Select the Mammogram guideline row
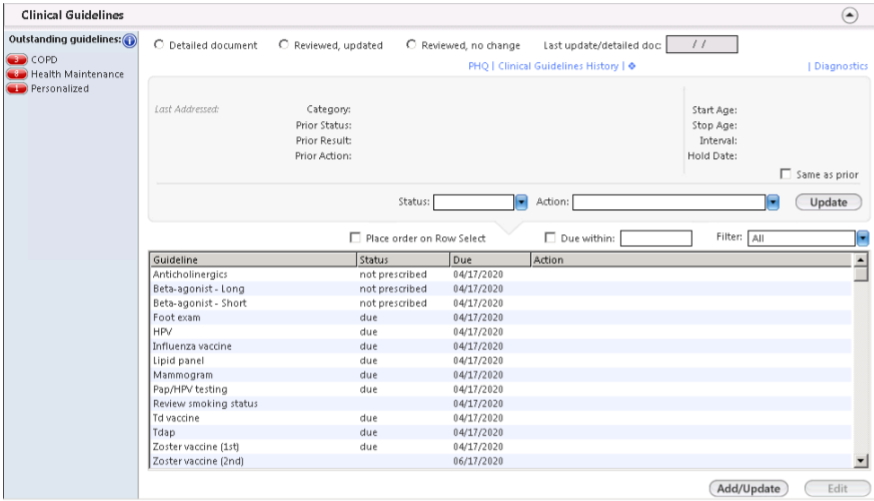874x501 pixels. [x=501, y=375]
